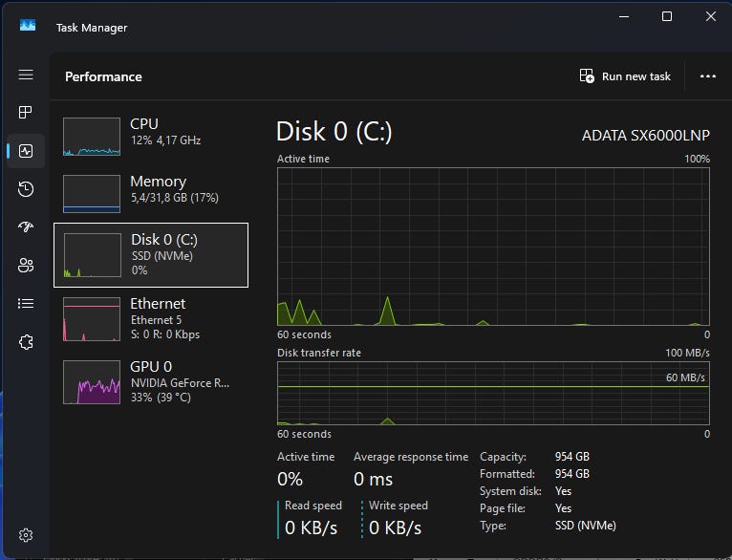
Task: Click the 12% 4,17 GHz CPU reading
Action: click(165, 140)
